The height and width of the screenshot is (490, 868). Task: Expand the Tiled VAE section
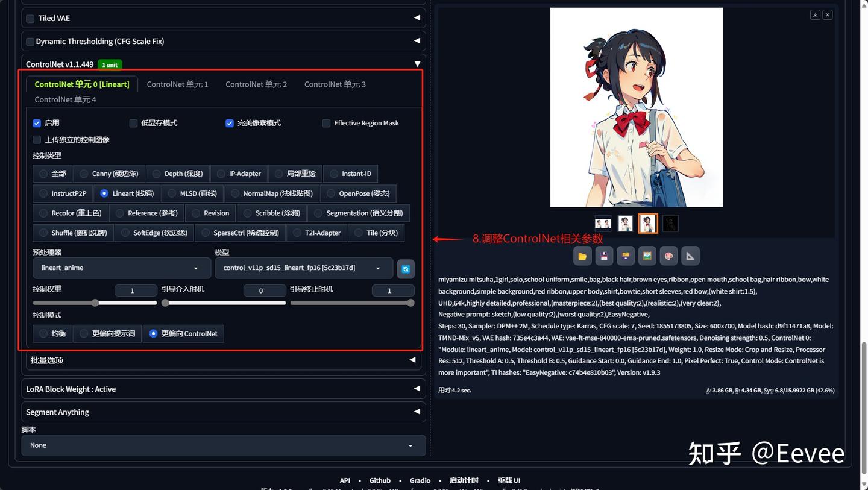point(417,18)
